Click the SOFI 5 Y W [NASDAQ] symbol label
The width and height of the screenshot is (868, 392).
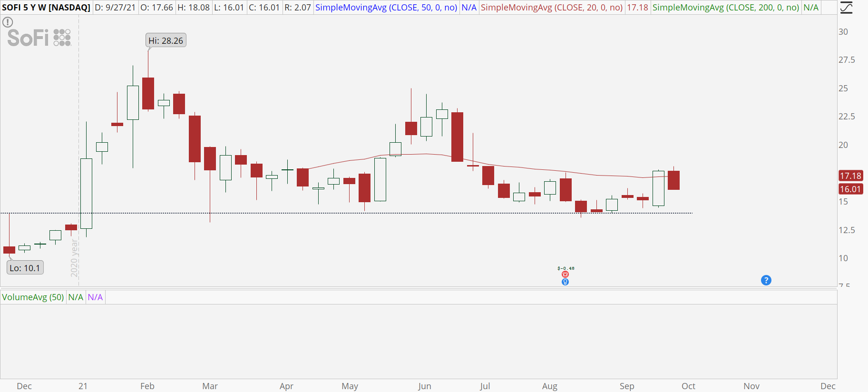46,8
